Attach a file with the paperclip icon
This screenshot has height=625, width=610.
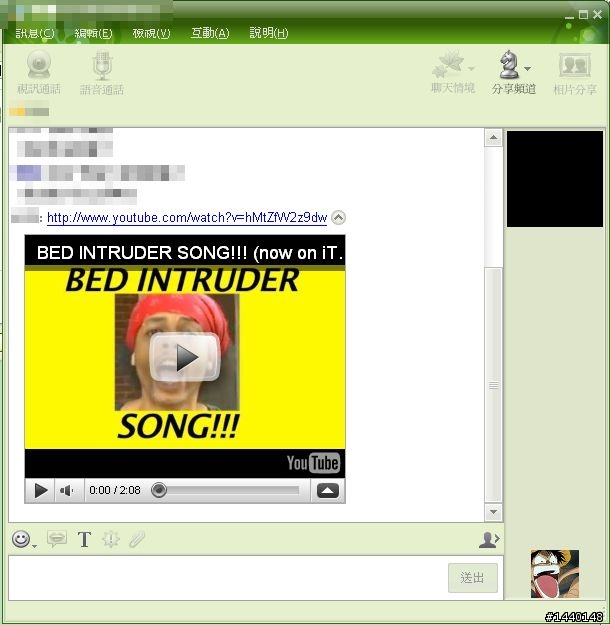[137, 539]
